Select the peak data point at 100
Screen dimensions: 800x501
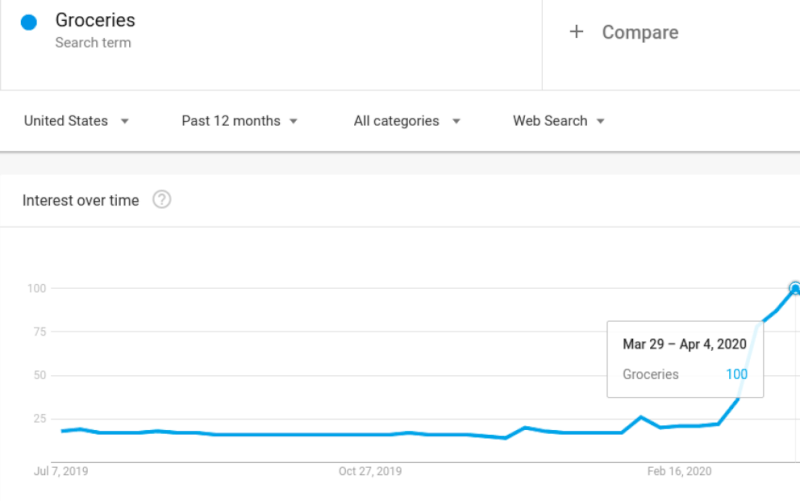tap(794, 289)
